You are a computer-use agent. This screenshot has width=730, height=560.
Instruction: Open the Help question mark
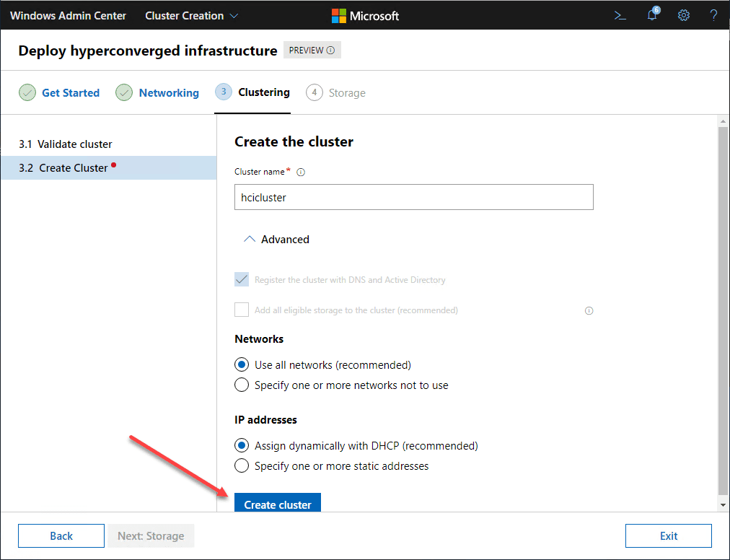(713, 15)
